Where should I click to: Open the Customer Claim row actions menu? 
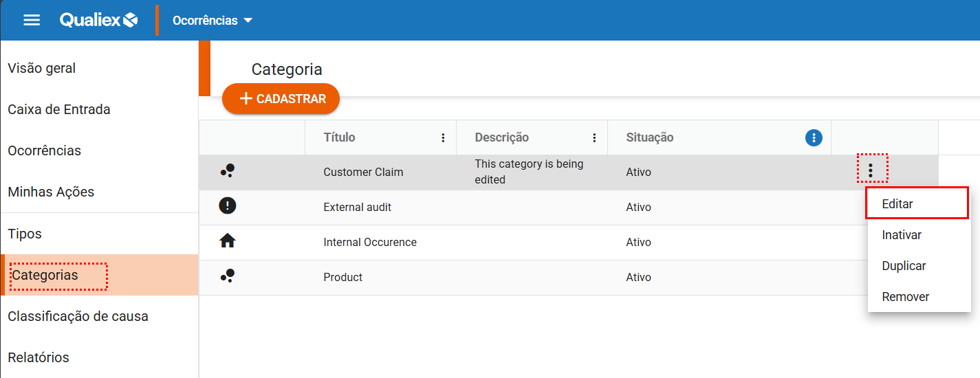(871, 170)
